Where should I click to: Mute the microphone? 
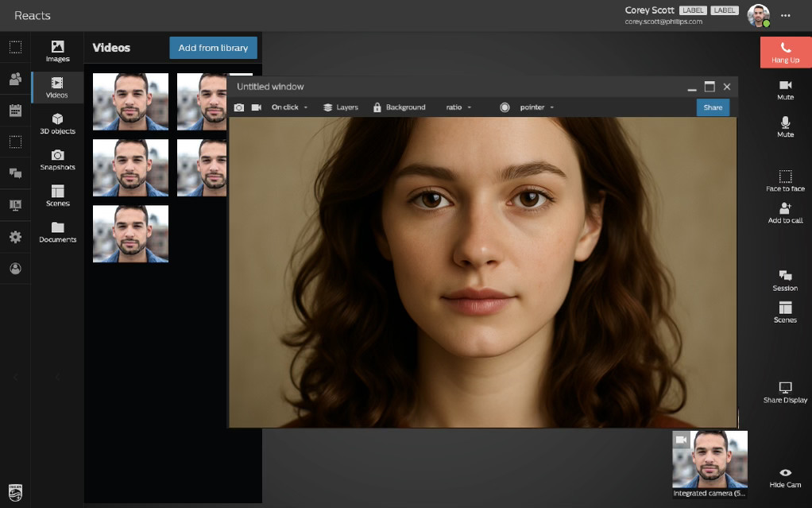(x=785, y=127)
